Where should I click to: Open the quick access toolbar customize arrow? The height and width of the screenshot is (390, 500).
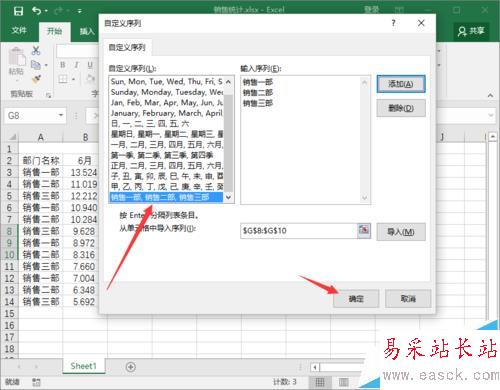point(80,11)
